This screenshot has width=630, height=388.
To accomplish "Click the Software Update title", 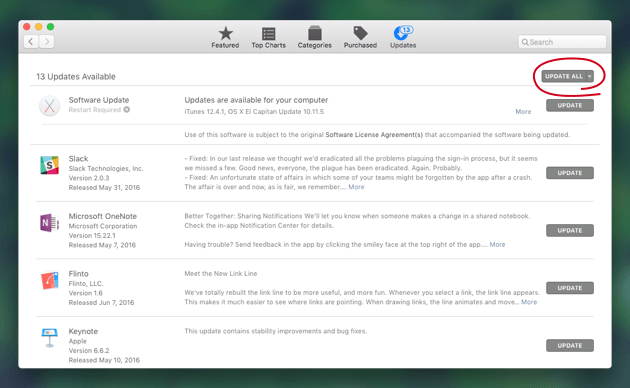I will 99,100.
